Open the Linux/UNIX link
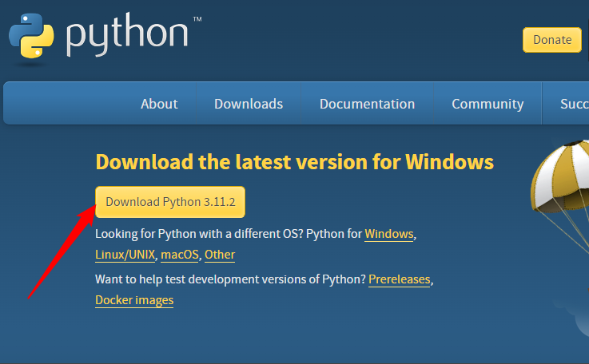The width and height of the screenshot is (589, 364). tap(125, 255)
